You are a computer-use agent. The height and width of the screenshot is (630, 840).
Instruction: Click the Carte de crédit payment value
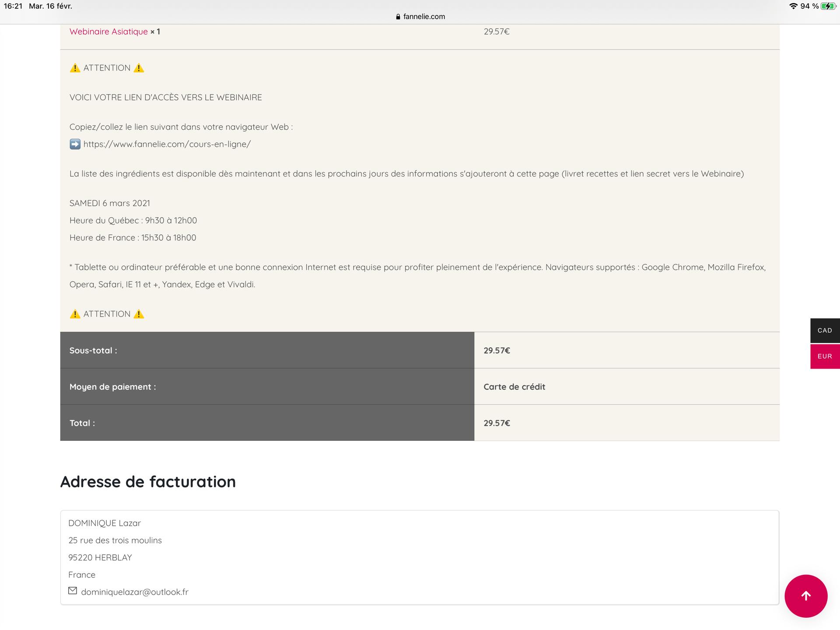pos(514,387)
